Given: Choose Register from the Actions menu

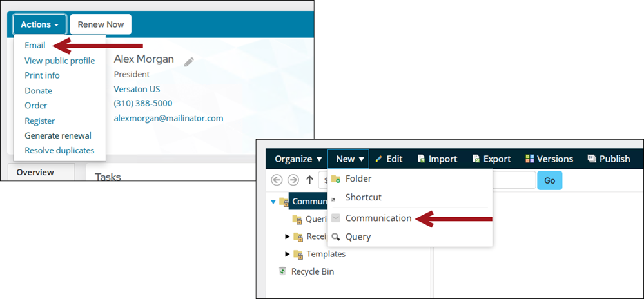Looking at the screenshot, I should tap(39, 121).
